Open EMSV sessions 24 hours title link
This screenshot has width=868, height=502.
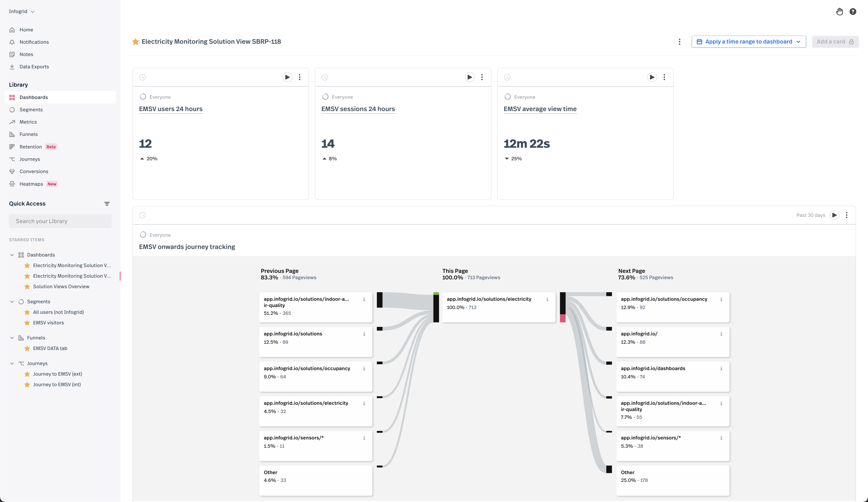(358, 109)
